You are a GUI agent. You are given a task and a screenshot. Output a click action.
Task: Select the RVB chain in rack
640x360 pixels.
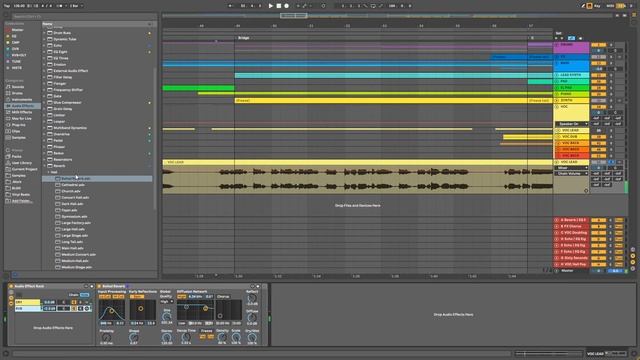click(27, 309)
